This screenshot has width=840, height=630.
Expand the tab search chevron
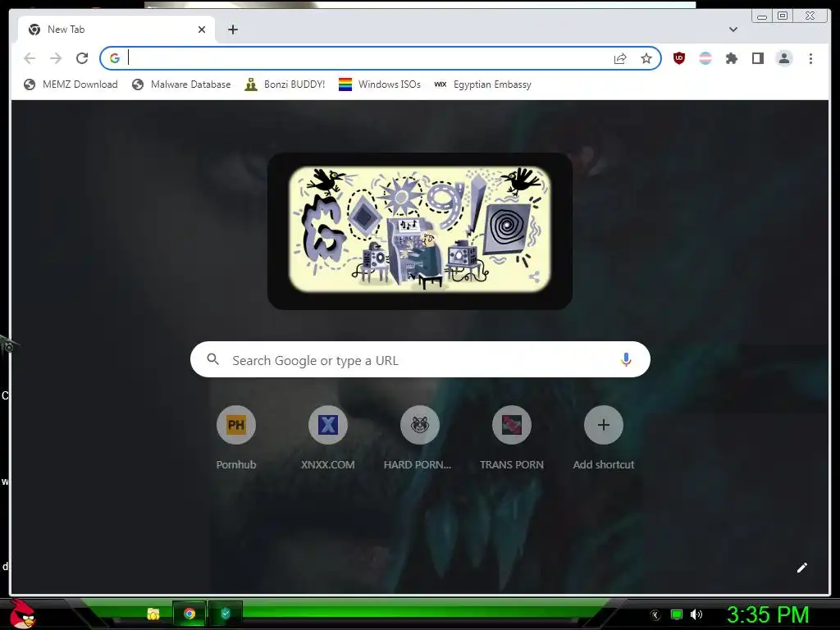733,30
